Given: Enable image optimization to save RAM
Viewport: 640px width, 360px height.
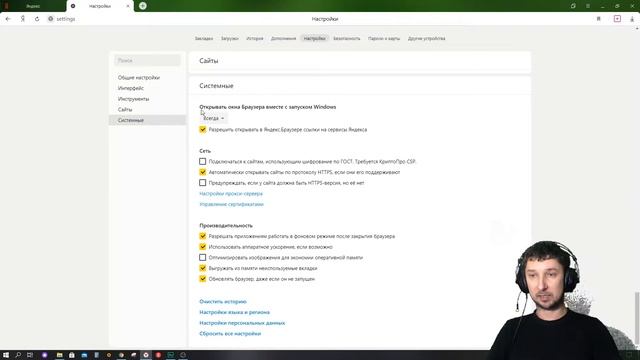Looking at the screenshot, I should pyautogui.click(x=202, y=257).
